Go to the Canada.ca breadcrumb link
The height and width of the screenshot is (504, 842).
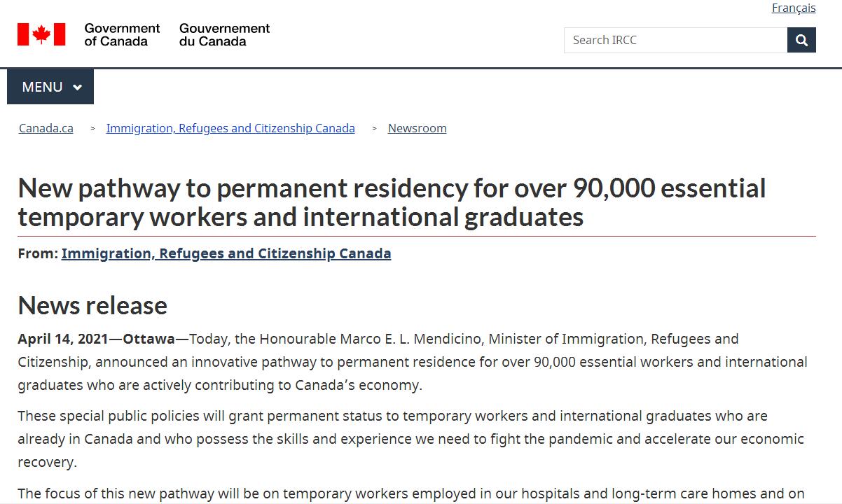[x=46, y=128]
